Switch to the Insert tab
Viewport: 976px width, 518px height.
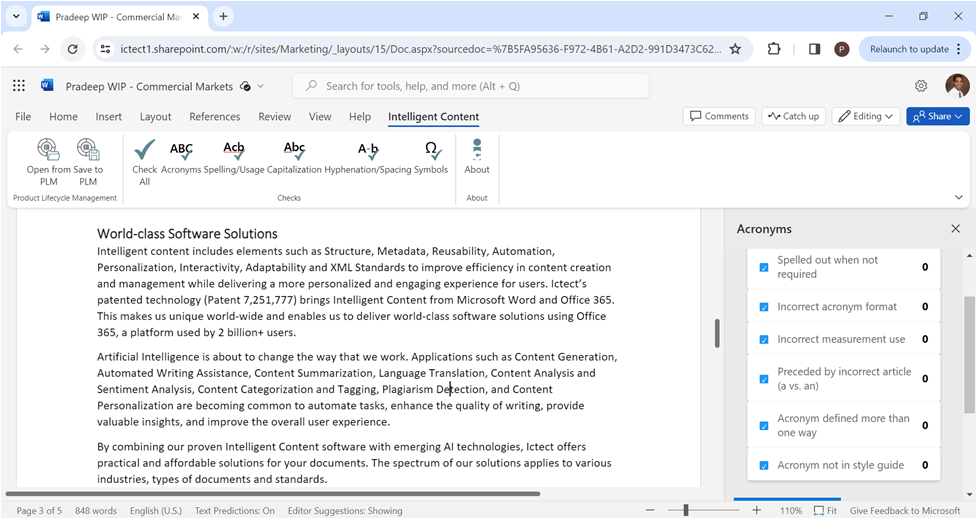pos(108,116)
